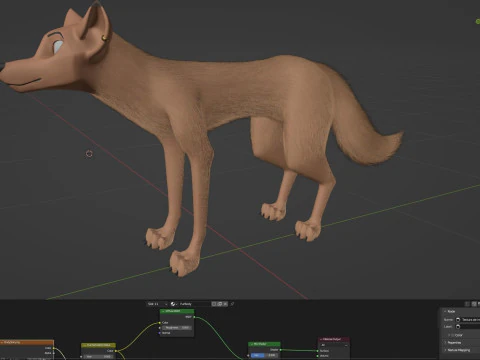Click the node Label field in the sidebar

[468, 327]
